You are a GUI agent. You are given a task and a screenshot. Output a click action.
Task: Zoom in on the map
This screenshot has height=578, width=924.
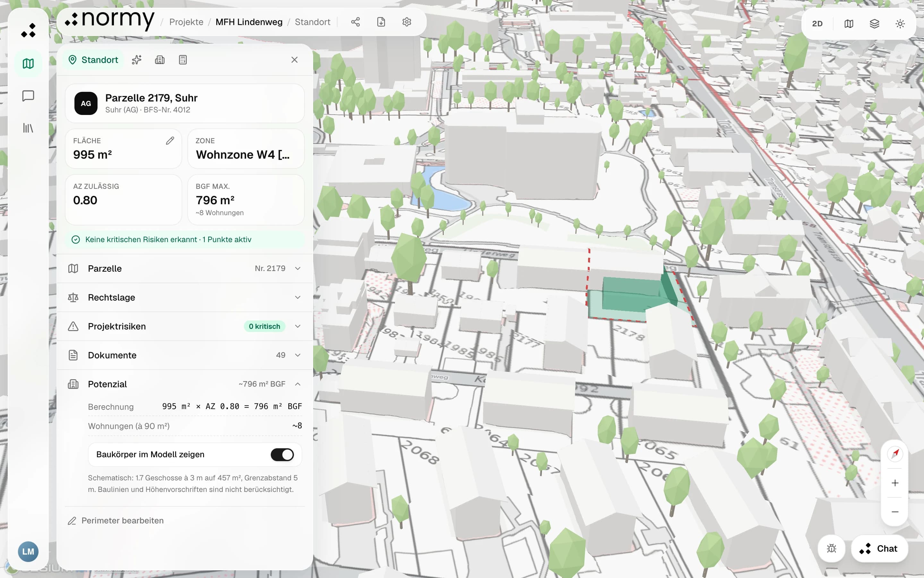pyautogui.click(x=895, y=483)
